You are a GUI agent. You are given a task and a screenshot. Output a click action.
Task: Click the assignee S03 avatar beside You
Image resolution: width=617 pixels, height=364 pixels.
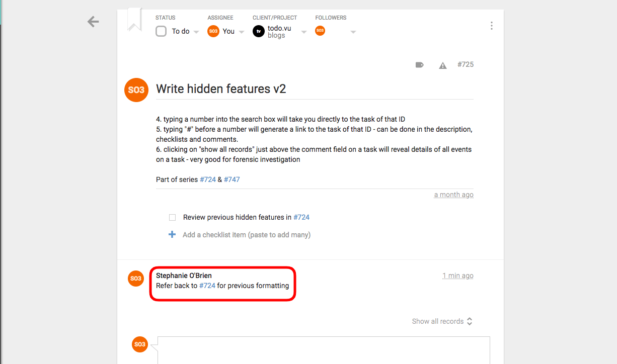[x=213, y=31]
